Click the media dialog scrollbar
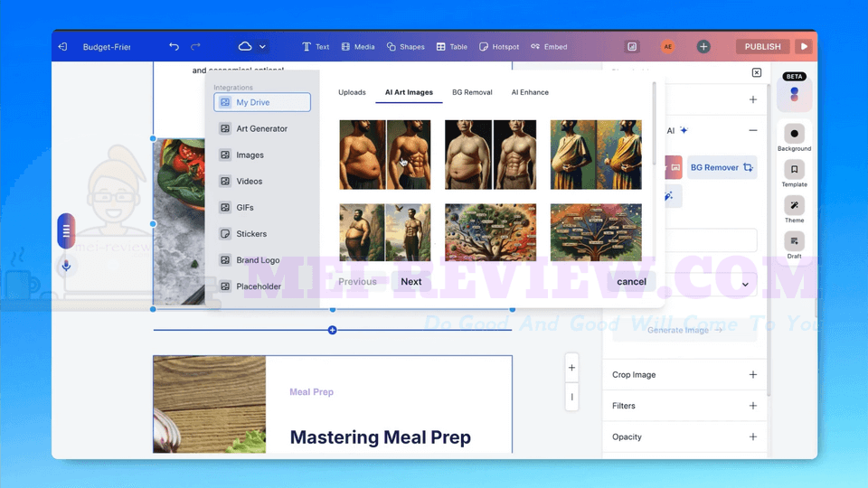This screenshot has width=868, height=488. coord(655,122)
